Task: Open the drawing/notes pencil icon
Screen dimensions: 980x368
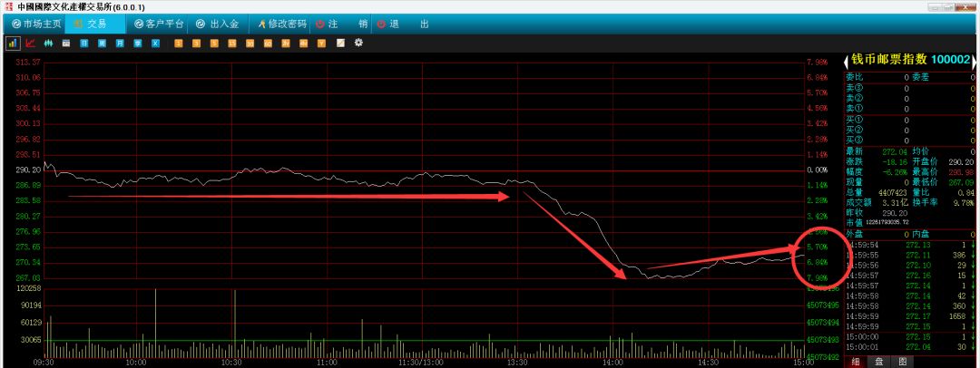Action: 340,44
